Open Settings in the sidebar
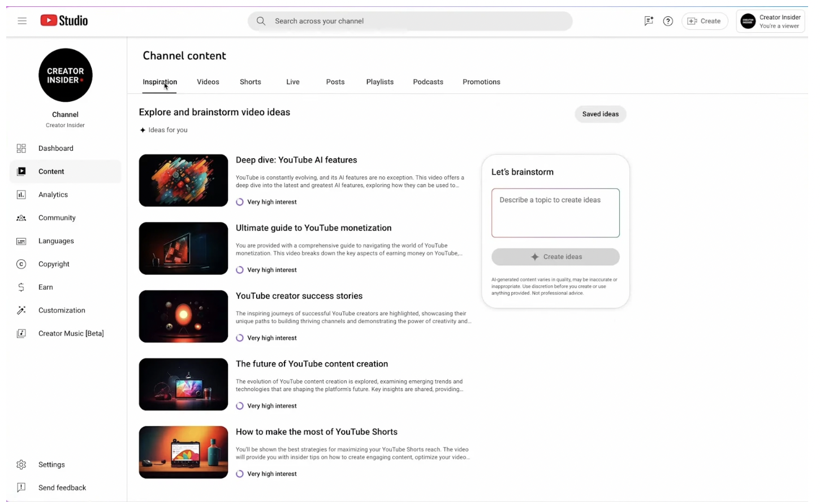 (x=66, y=464)
